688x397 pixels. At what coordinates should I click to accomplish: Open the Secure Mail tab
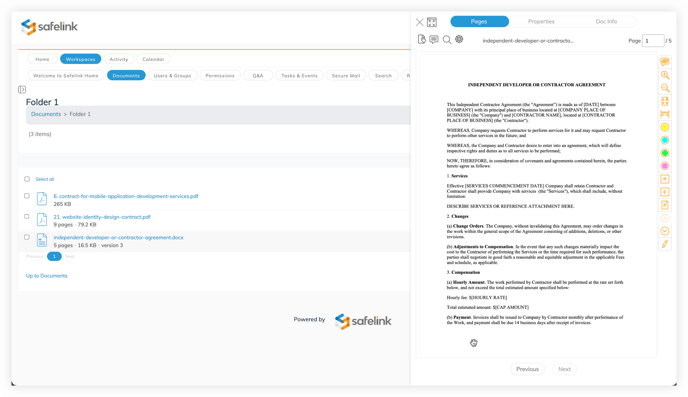coord(346,76)
